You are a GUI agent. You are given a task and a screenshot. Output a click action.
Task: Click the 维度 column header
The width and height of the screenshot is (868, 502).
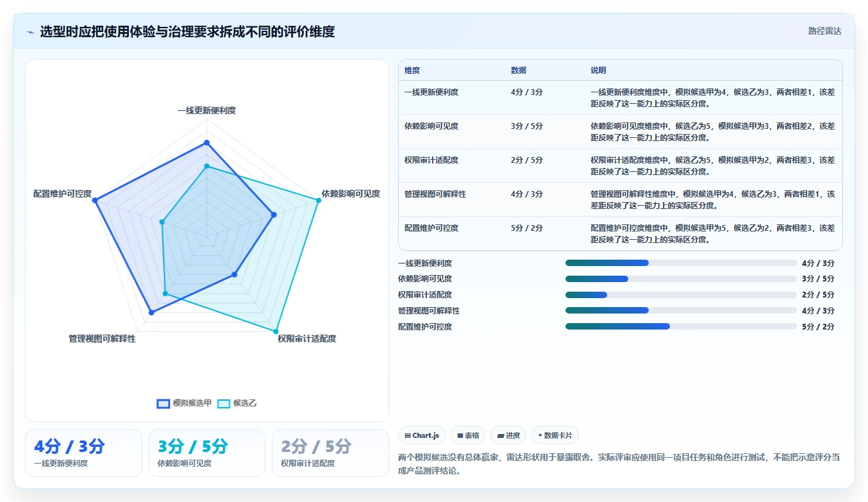[412, 71]
